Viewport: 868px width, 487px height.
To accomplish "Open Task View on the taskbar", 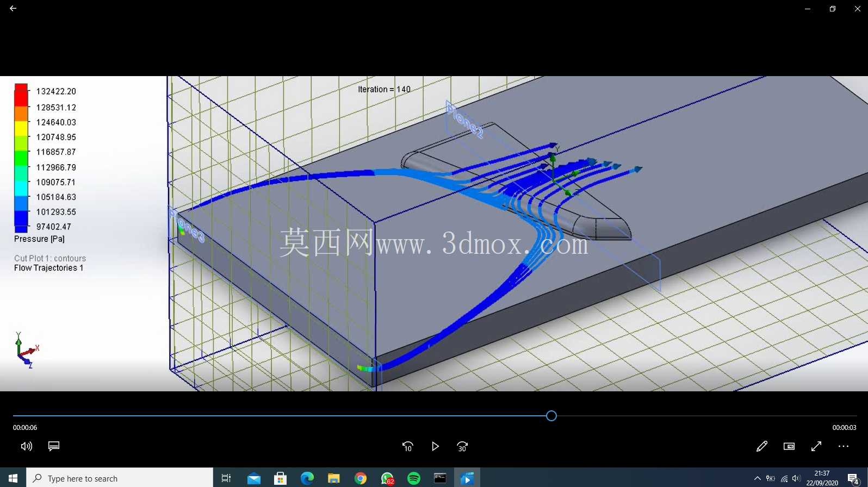I will point(226,478).
